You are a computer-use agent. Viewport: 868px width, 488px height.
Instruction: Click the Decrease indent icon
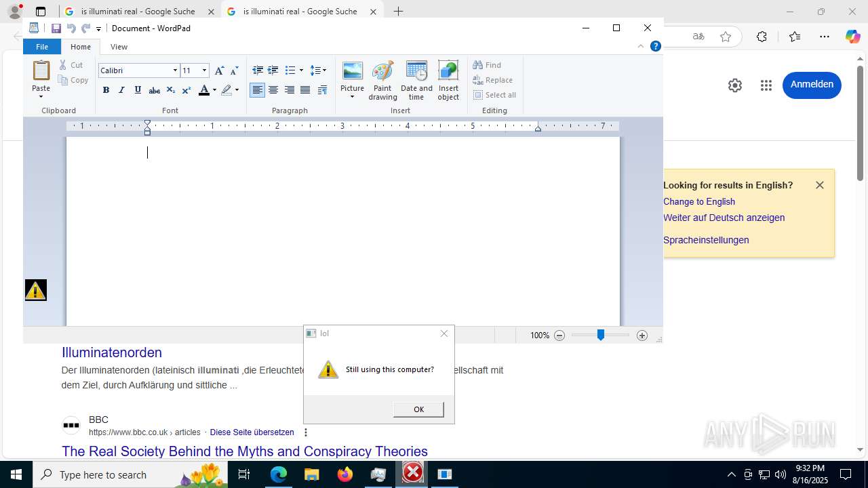click(258, 70)
